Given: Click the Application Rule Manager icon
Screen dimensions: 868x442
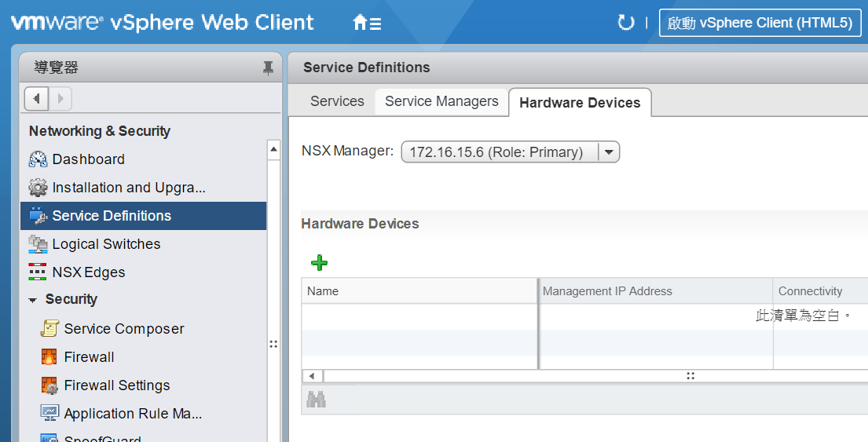Looking at the screenshot, I should tap(49, 413).
